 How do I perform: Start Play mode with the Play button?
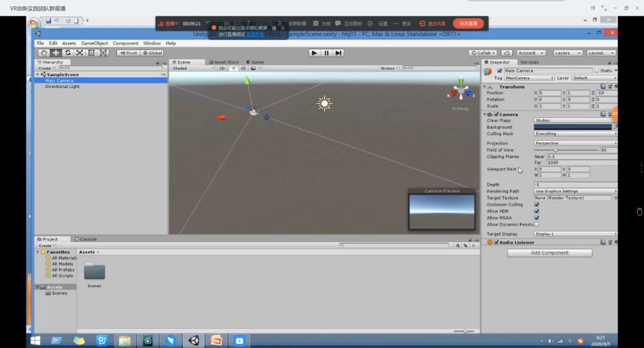tap(314, 53)
